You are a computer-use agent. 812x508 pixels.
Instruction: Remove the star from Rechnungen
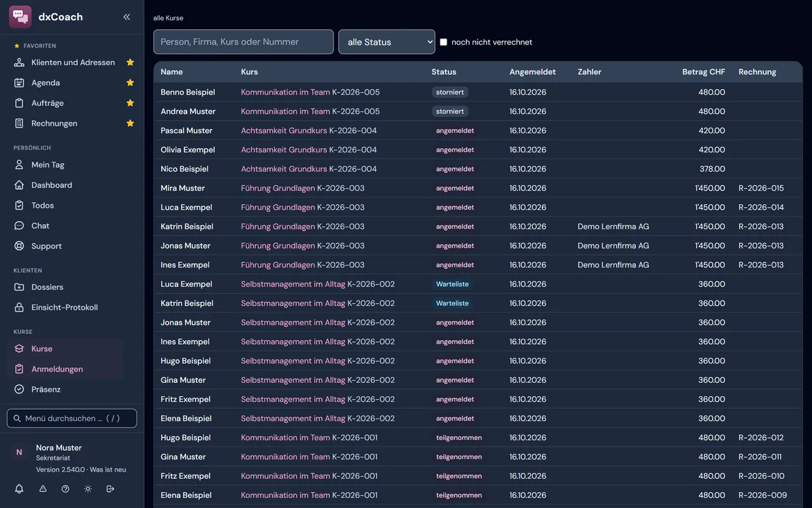130,123
